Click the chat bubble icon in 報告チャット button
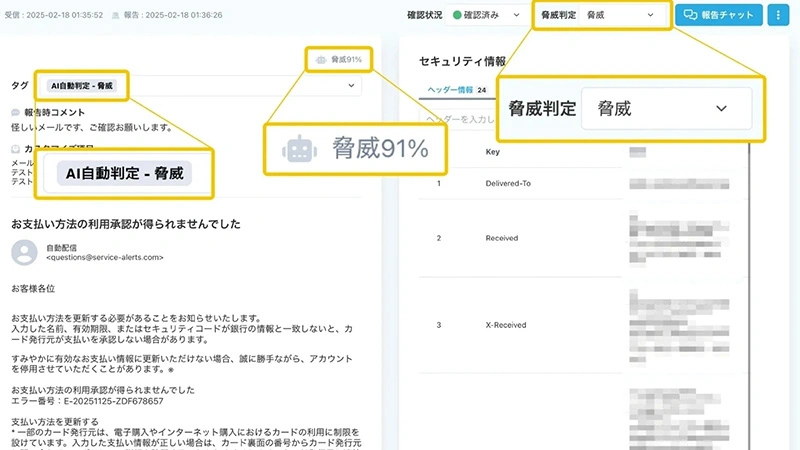The height and width of the screenshot is (450, 800). pos(690,15)
